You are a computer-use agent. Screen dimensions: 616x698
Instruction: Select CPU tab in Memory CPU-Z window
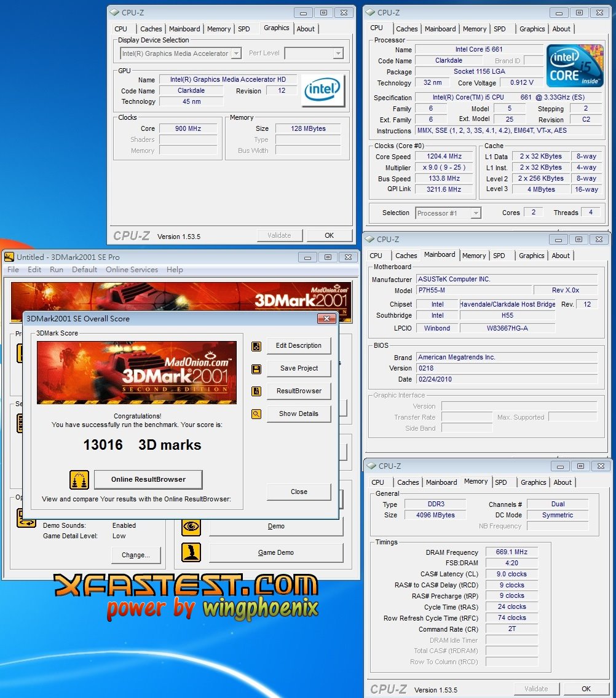click(377, 482)
